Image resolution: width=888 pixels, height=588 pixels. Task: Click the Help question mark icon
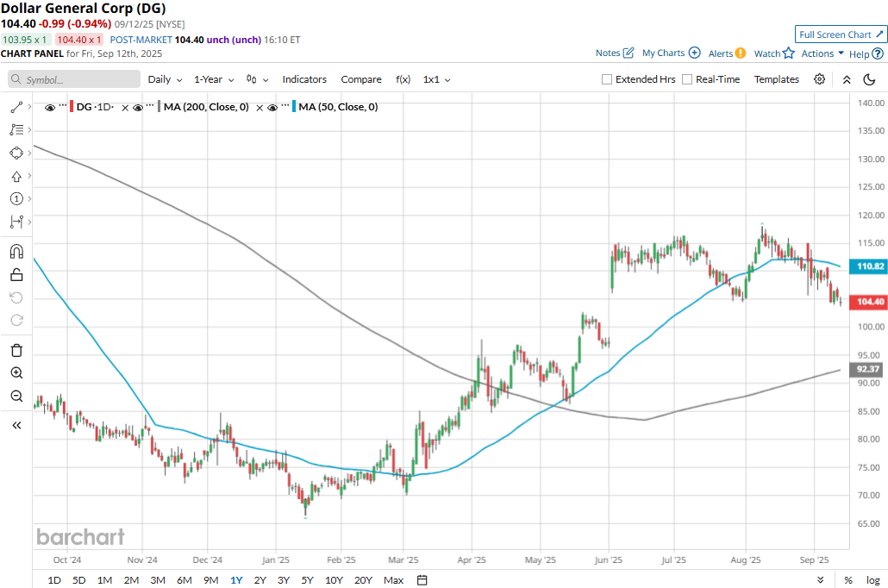[x=878, y=53]
